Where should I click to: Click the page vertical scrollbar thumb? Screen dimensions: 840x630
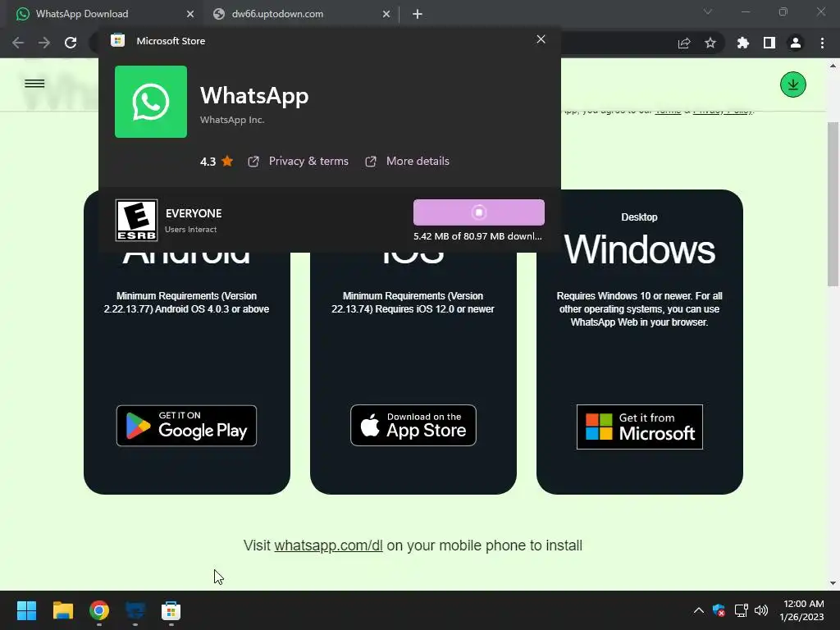[x=833, y=204]
